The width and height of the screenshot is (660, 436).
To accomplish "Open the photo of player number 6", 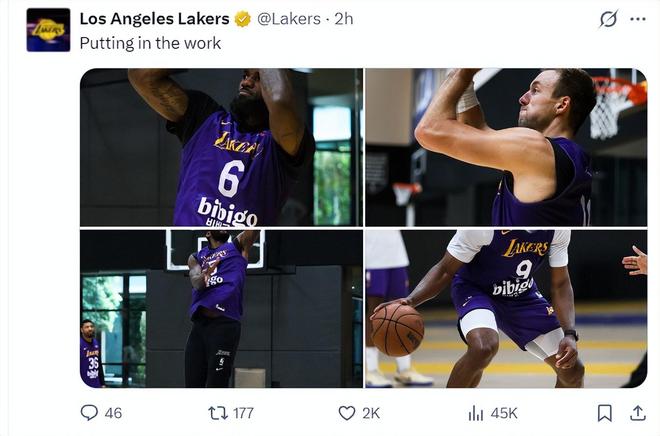I will [x=221, y=147].
